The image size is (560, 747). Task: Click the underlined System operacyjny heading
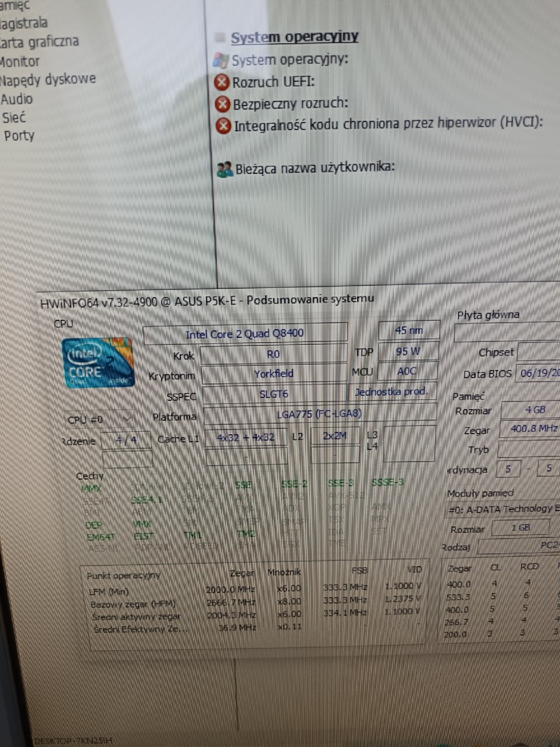(295, 37)
